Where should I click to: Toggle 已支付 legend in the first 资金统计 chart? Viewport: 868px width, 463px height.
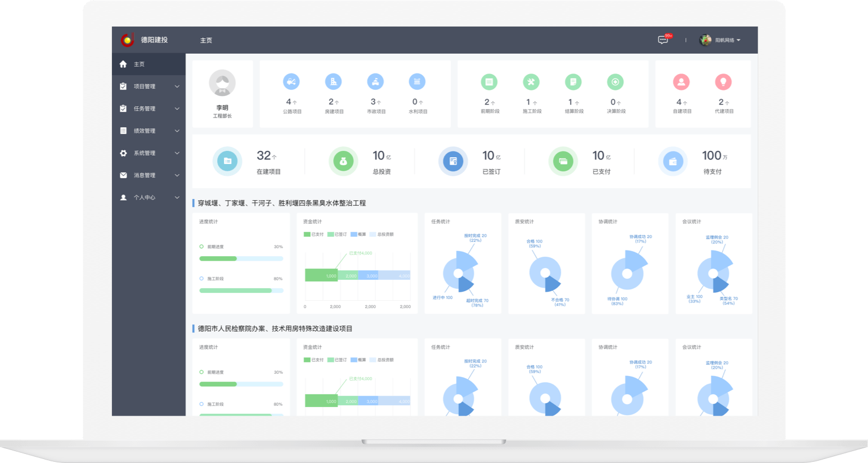pos(314,234)
